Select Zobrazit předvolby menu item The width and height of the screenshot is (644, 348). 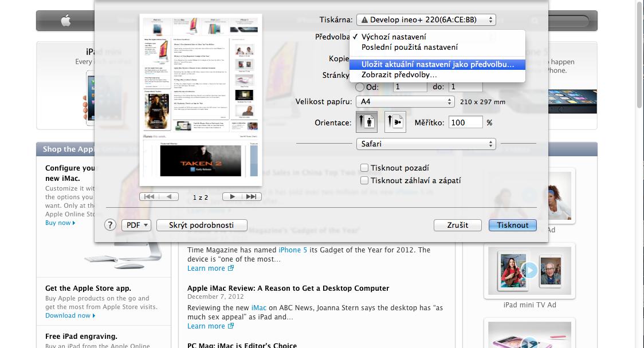tap(437, 74)
